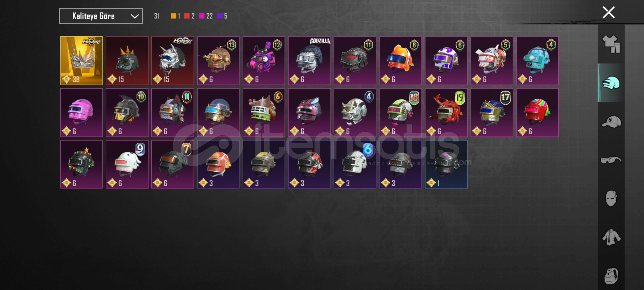Image resolution: width=644 pixels, height=290 pixels.
Task: Select the rainbow red helmet skin
Action: 537,113
